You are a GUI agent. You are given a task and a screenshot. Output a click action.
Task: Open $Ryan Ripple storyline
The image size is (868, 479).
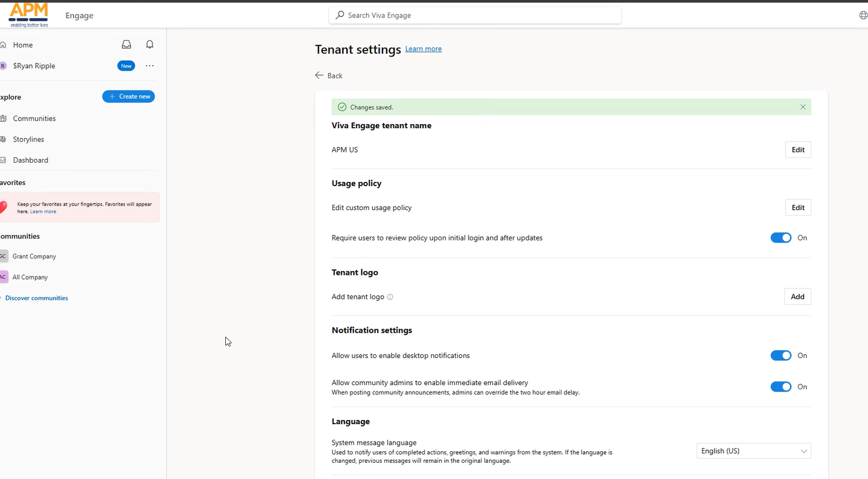pyautogui.click(x=34, y=66)
